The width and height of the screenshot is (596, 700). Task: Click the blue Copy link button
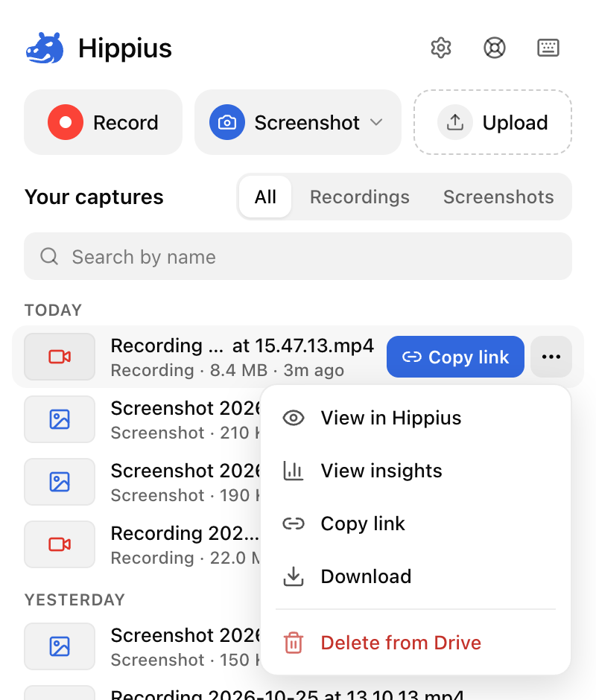[455, 357]
